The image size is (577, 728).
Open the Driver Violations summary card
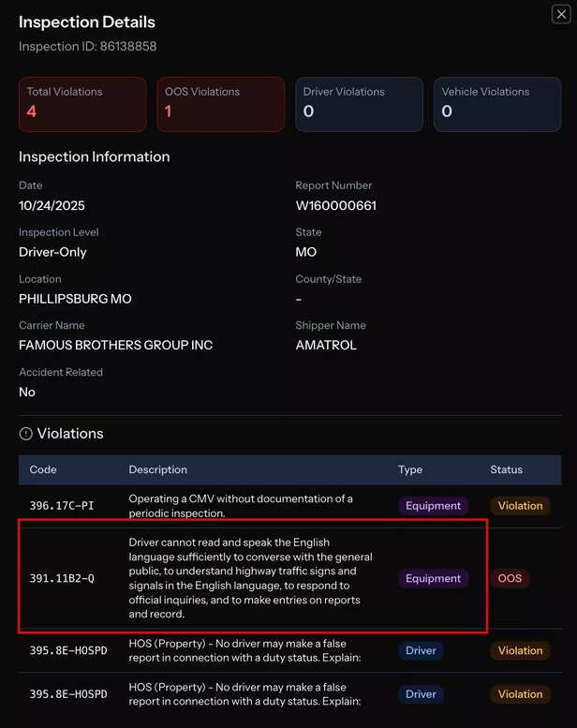[358, 104]
